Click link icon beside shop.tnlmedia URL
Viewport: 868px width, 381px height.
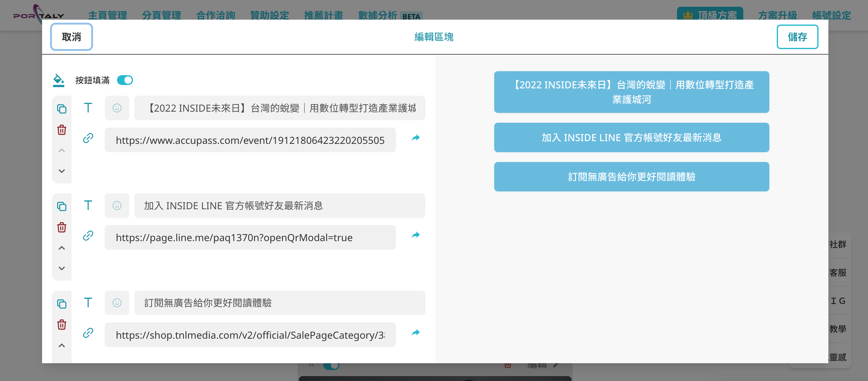coord(88,333)
